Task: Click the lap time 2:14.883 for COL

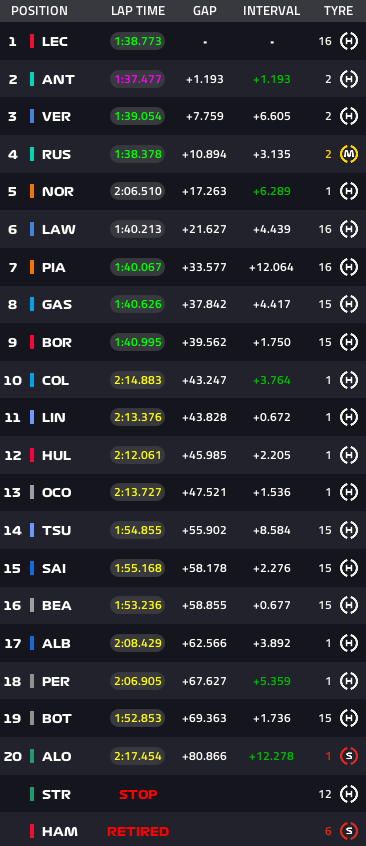Action: click(x=137, y=380)
